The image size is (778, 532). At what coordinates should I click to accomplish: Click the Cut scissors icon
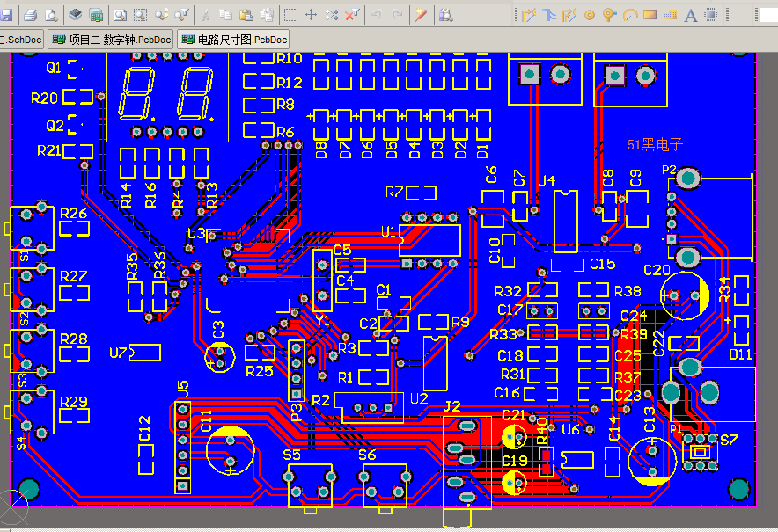(x=205, y=15)
